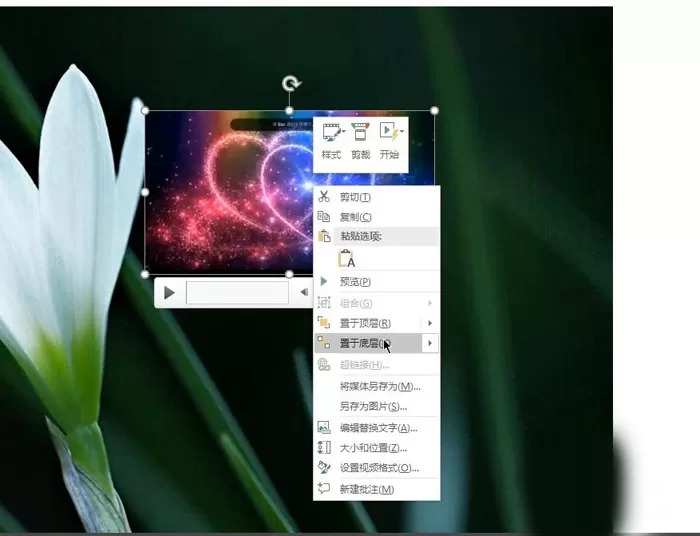The height and width of the screenshot is (536, 700).
Task: Expand the 置于顶层(R) submenu arrow
Action: 430,323
